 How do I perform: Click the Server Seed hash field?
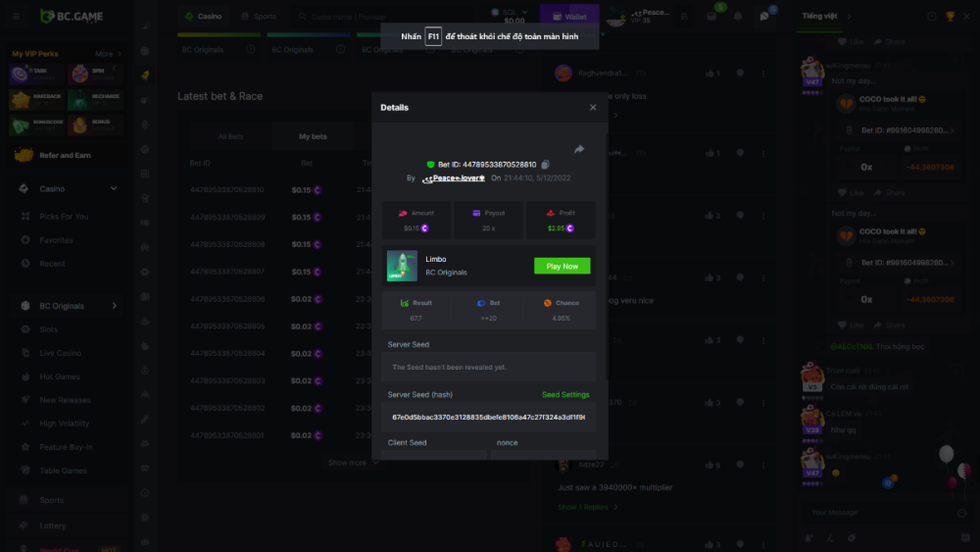tap(488, 417)
